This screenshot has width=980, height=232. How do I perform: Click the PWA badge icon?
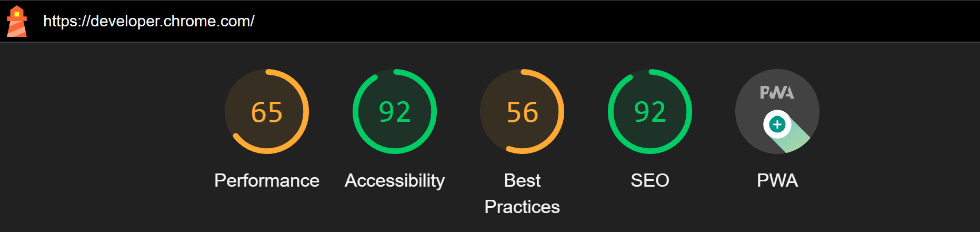[x=777, y=111]
